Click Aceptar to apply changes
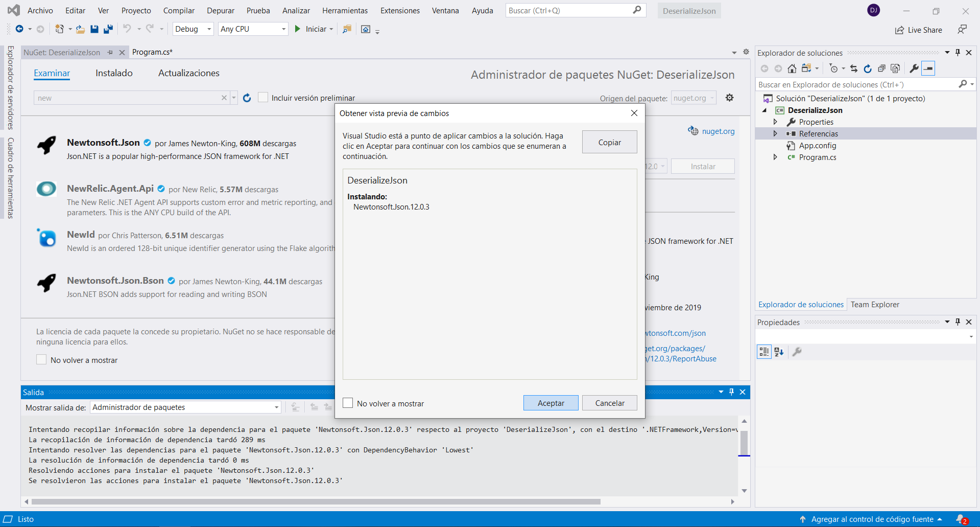Screen dimensions: 980x527 coord(551,403)
